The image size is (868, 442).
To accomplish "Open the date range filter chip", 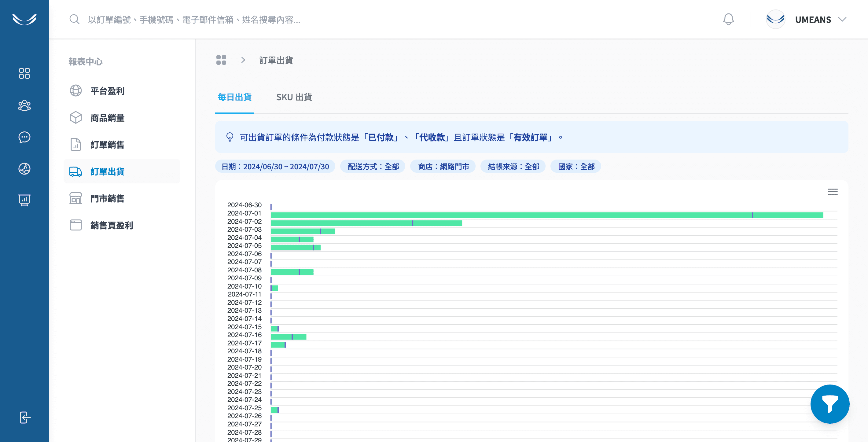I will 275,166.
